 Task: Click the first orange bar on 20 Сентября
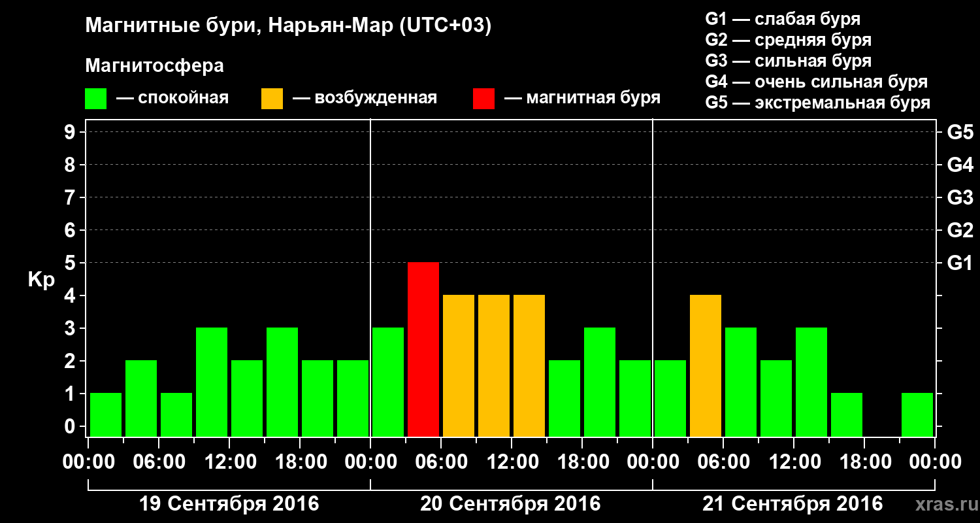pyautogui.click(x=459, y=365)
